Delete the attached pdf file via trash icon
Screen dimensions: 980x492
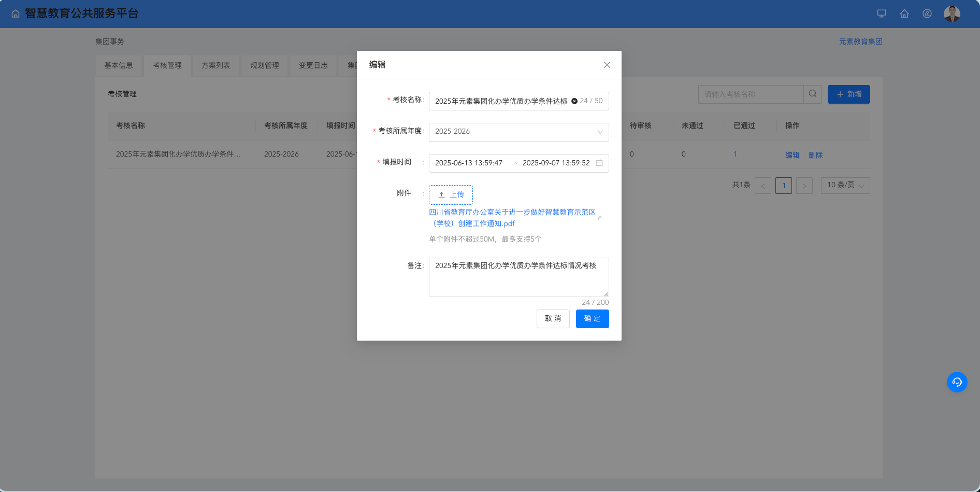pyautogui.click(x=600, y=218)
